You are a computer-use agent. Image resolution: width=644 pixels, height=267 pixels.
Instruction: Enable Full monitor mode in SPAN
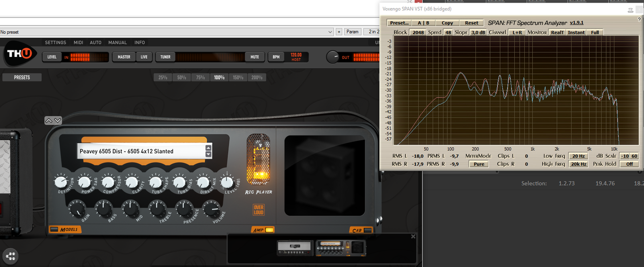coord(595,32)
